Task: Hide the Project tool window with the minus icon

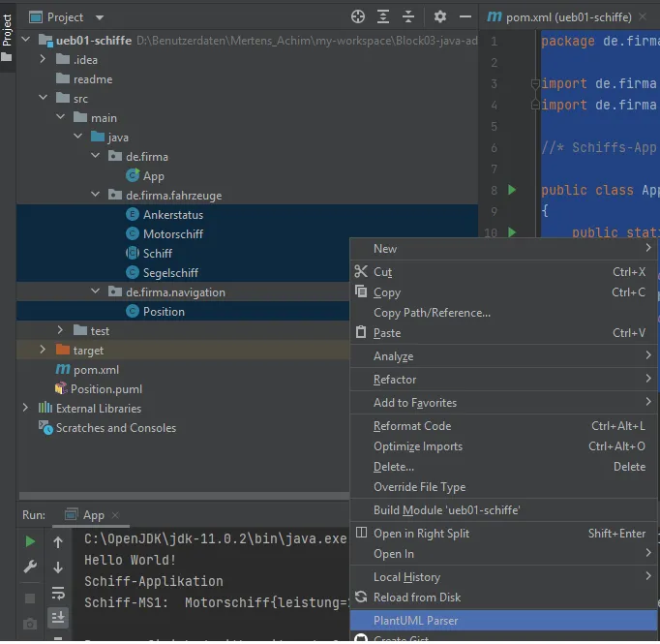Action: click(465, 16)
